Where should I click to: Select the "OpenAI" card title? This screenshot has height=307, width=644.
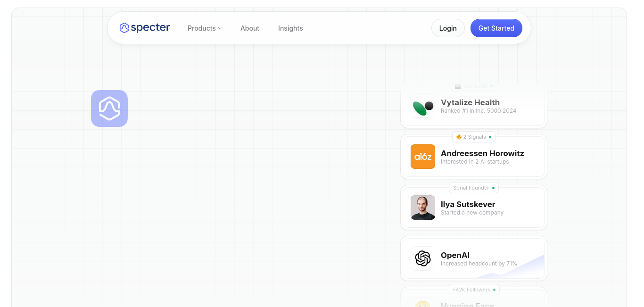pyautogui.click(x=455, y=255)
